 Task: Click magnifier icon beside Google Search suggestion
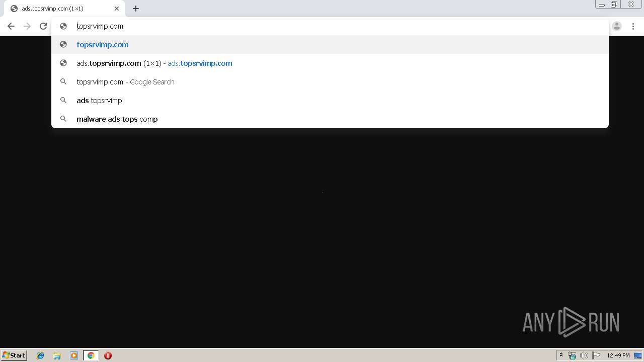point(63,81)
